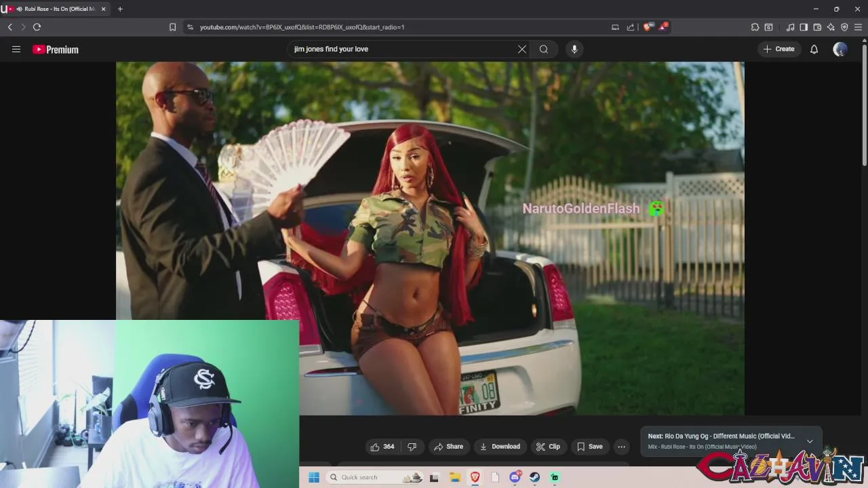
Task: Go to YouTube Premium home logo
Action: point(56,49)
